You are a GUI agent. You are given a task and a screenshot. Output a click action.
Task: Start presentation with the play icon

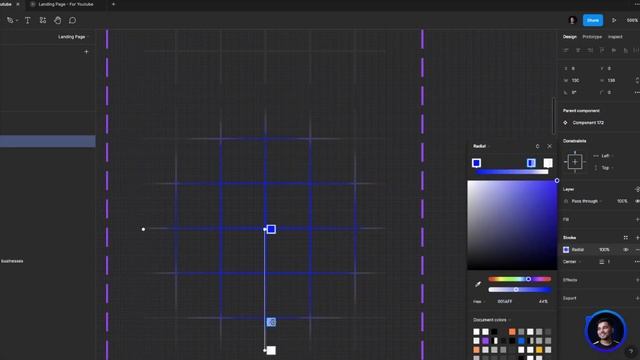coord(614,20)
